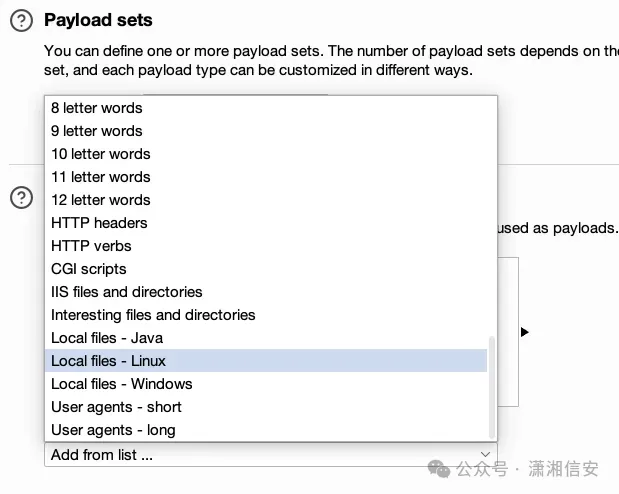Viewport: 619px width, 494px height.
Task: Select HTTP verbs list item
Action: pos(91,246)
